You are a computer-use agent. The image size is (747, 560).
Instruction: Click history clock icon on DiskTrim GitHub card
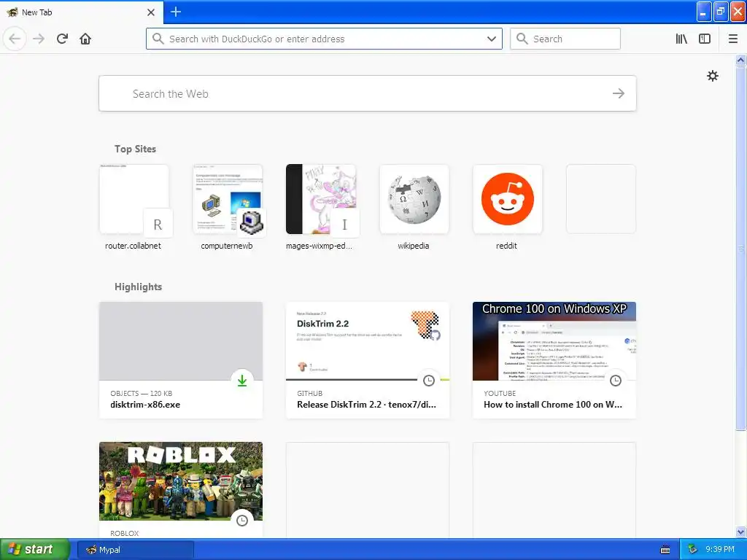(429, 380)
